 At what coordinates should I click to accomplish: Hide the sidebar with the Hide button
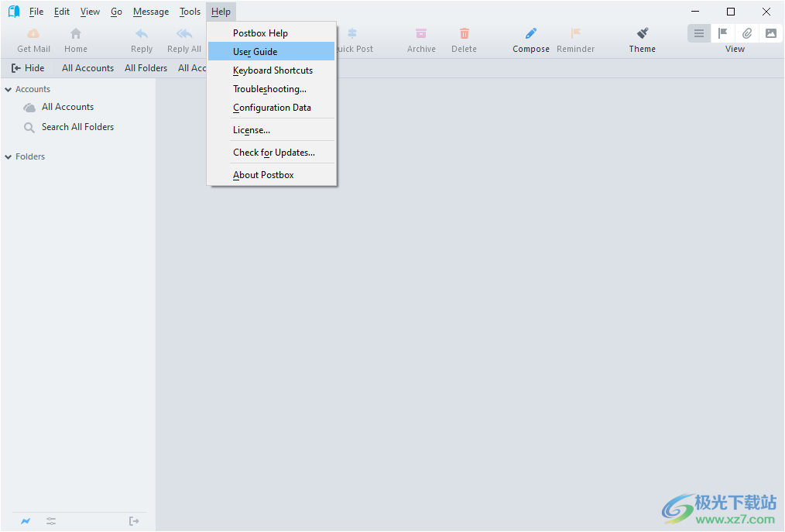click(x=28, y=68)
